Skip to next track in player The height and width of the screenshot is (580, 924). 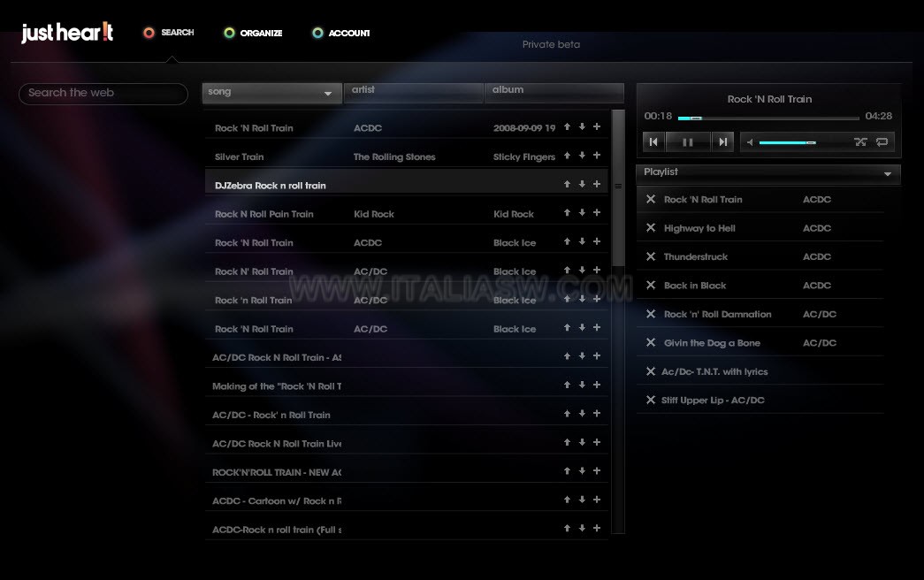[x=722, y=141]
